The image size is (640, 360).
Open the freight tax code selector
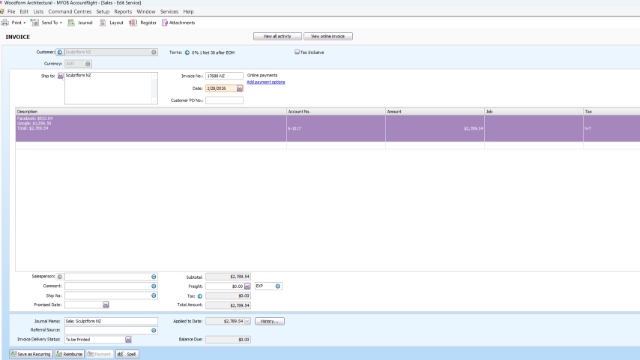[278, 286]
